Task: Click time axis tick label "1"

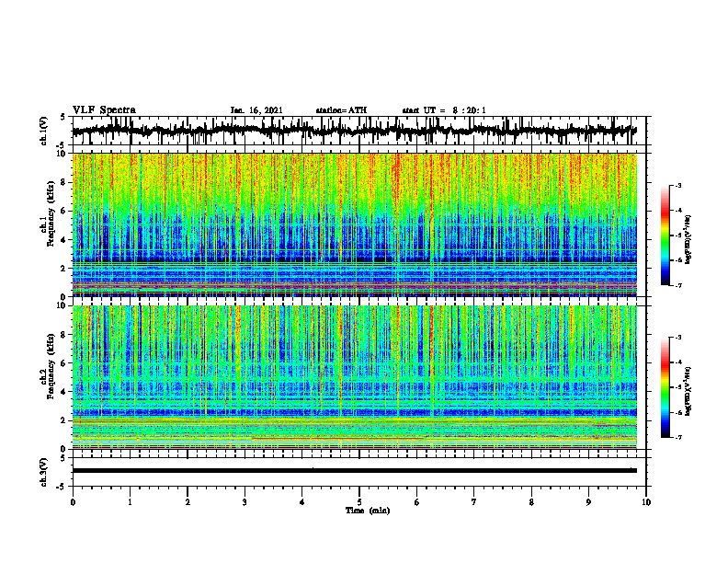Action: pos(130,502)
